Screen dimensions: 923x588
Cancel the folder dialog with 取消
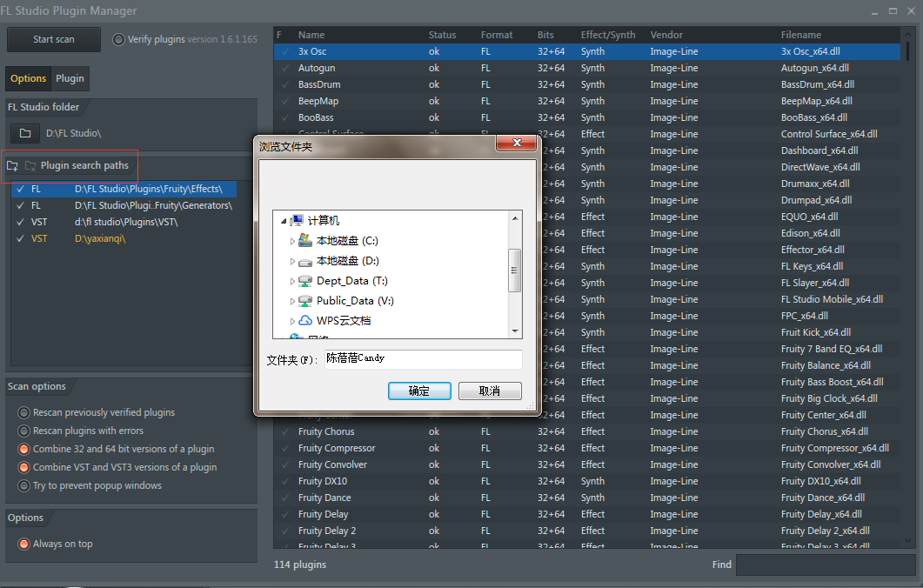(x=490, y=391)
